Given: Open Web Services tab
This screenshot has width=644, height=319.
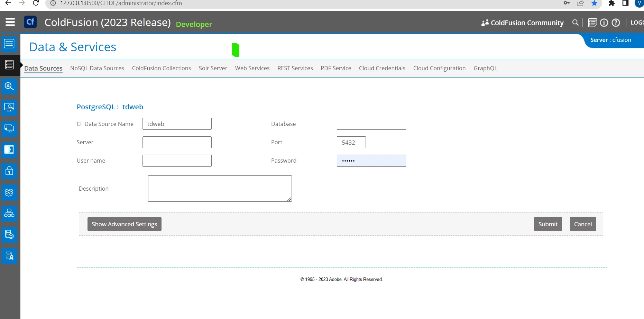Looking at the screenshot, I should (252, 68).
